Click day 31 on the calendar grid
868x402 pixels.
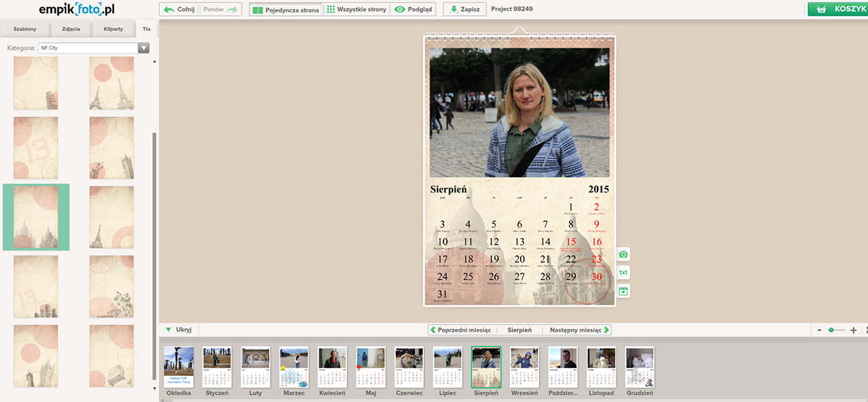(443, 294)
